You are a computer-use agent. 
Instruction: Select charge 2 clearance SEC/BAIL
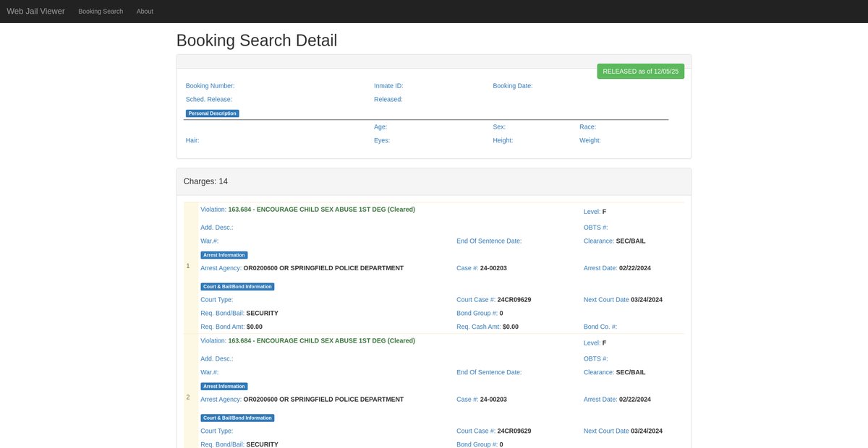631,373
